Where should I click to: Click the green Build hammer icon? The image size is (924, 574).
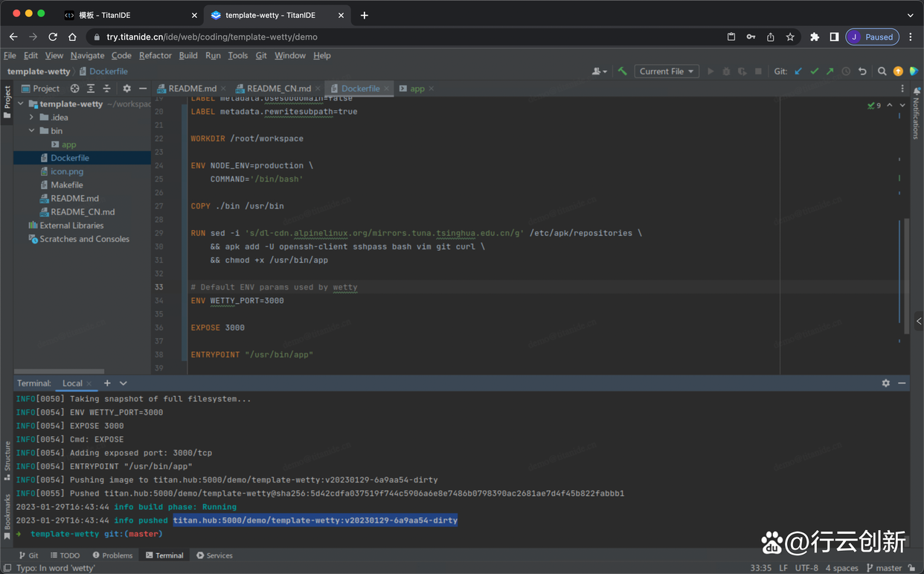point(623,71)
